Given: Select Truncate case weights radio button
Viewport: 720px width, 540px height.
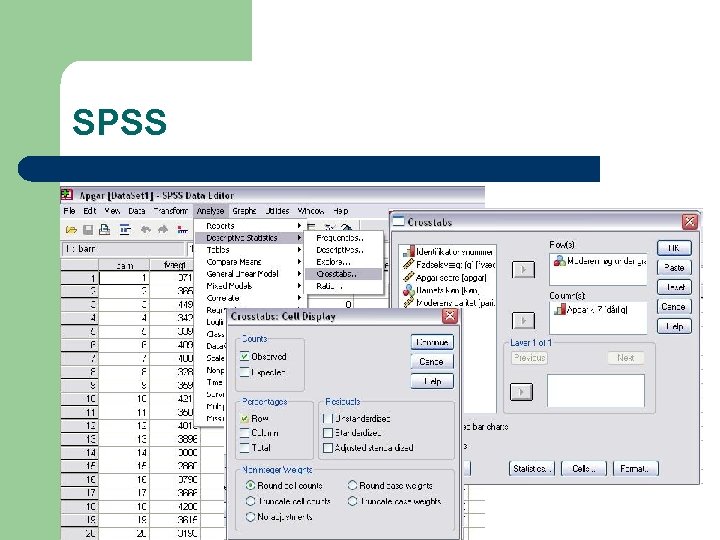Looking at the screenshot, I should click(x=352, y=501).
